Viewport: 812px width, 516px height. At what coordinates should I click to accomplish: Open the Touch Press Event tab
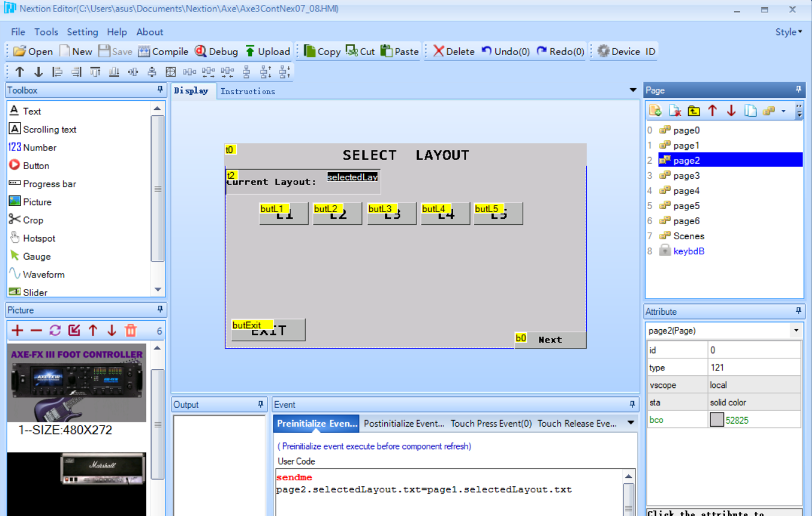(x=491, y=424)
